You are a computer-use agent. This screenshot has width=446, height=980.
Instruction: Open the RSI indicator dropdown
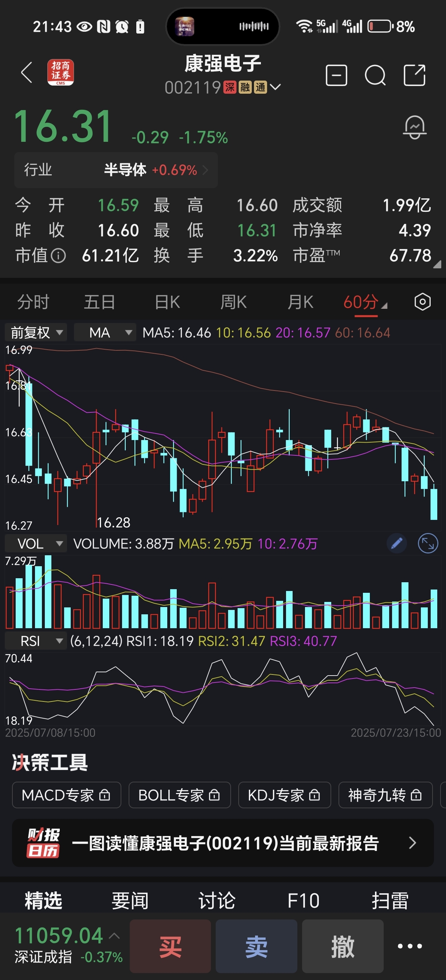tap(36, 641)
